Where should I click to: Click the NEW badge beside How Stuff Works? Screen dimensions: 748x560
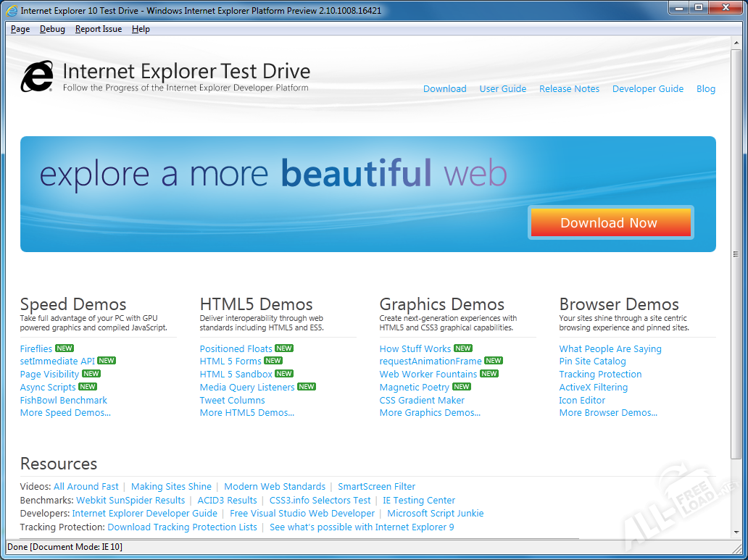point(463,348)
